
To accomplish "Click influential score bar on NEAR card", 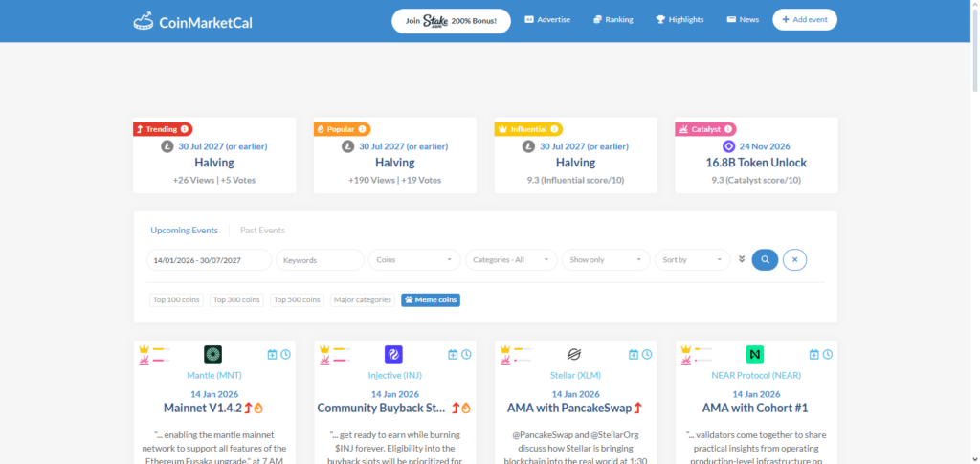I will (703, 349).
